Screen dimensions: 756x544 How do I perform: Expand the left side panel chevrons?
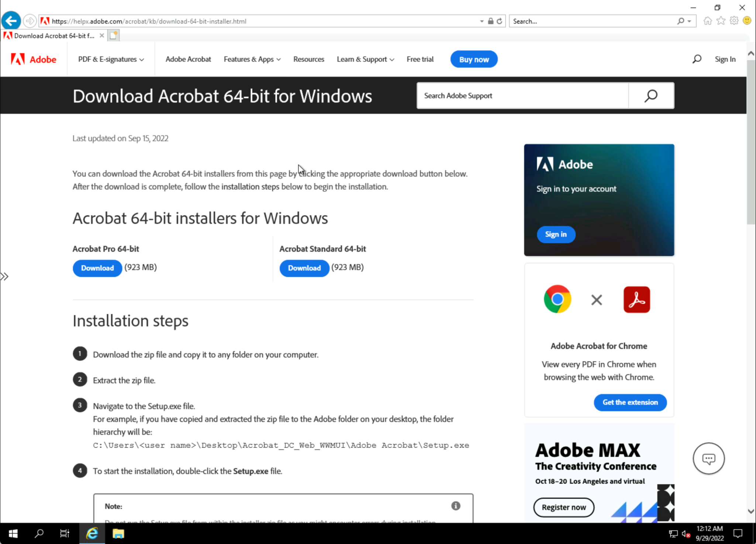(x=4, y=276)
